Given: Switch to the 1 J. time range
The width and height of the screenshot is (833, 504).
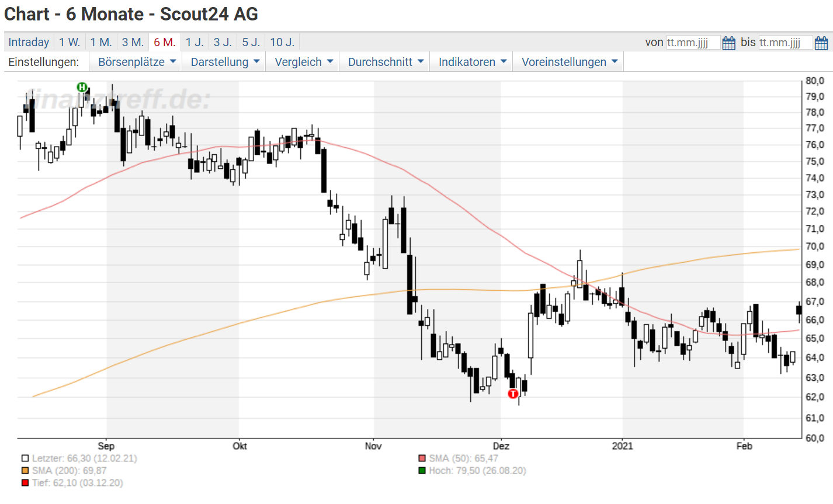Looking at the screenshot, I should tap(195, 42).
